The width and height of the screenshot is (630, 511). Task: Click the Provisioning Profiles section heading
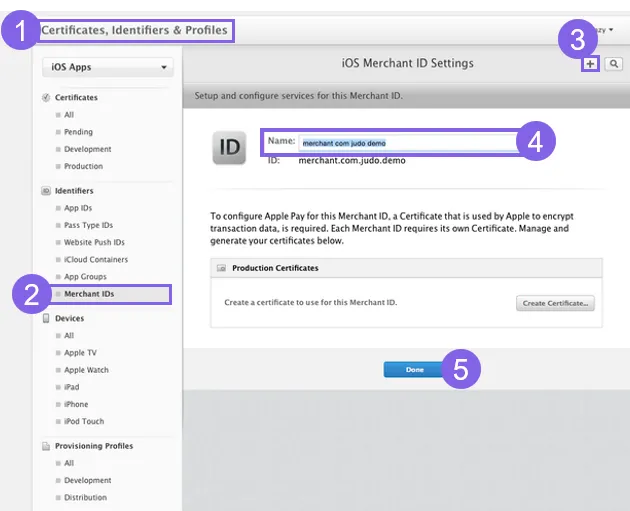click(94, 446)
